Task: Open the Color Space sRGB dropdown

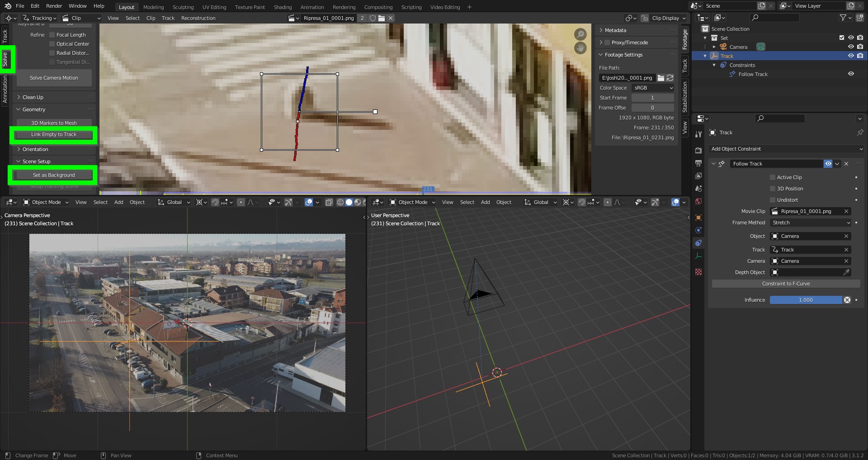Action: point(652,88)
